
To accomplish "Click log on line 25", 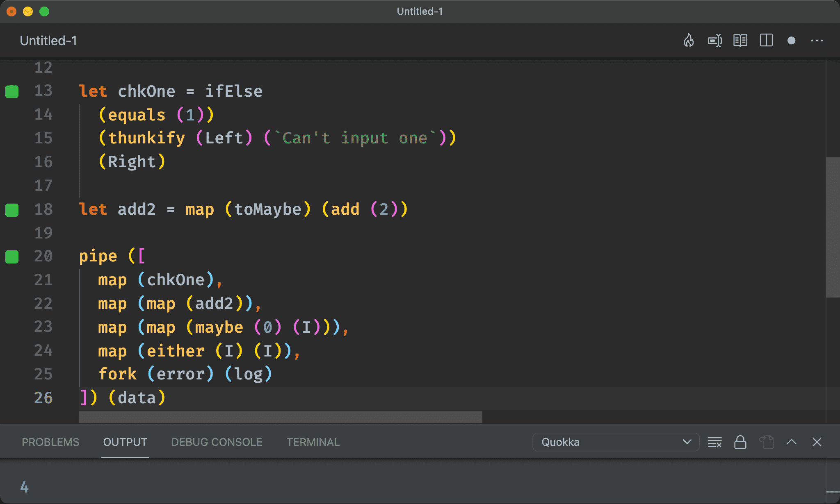I will click(x=249, y=375).
